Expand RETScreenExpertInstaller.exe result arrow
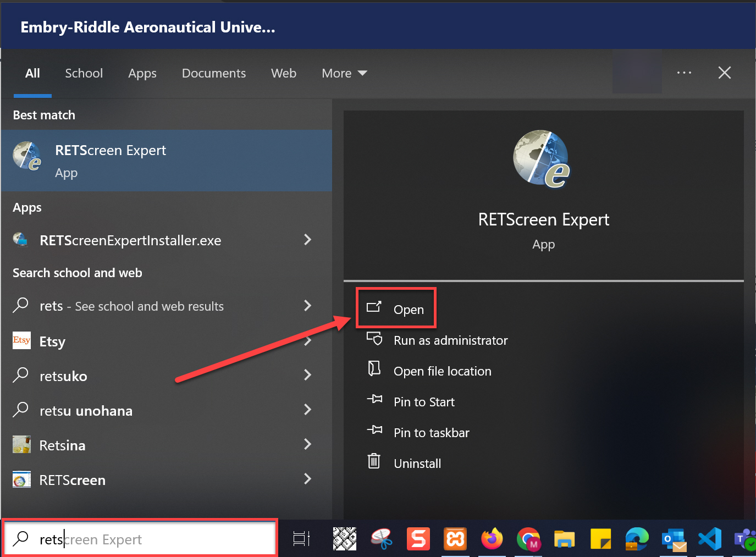756x557 pixels. pyautogui.click(x=307, y=239)
